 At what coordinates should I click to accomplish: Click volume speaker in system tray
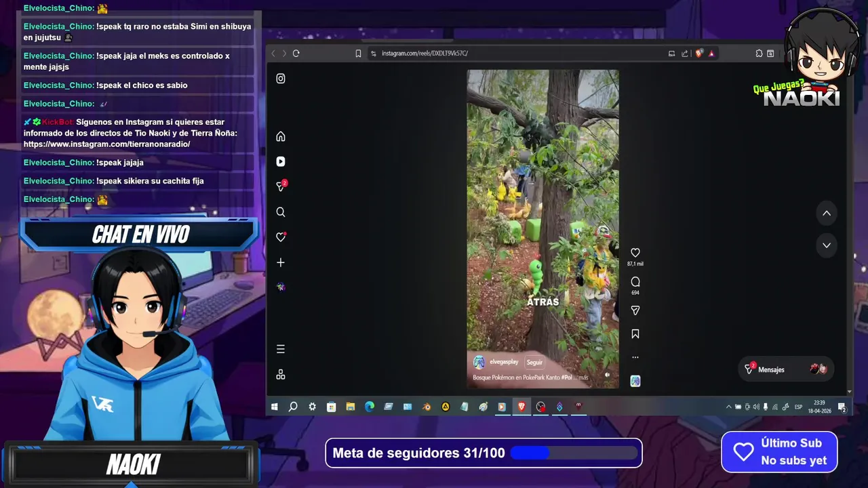(x=756, y=407)
